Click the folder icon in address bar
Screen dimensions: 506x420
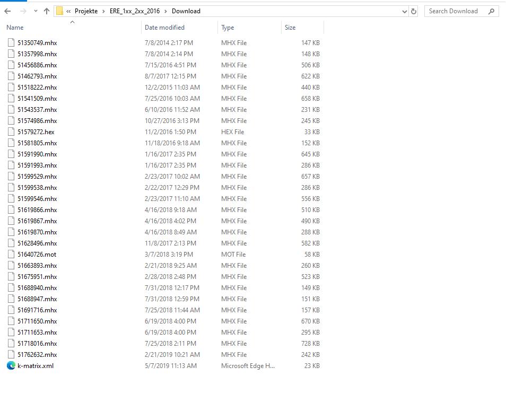point(60,11)
